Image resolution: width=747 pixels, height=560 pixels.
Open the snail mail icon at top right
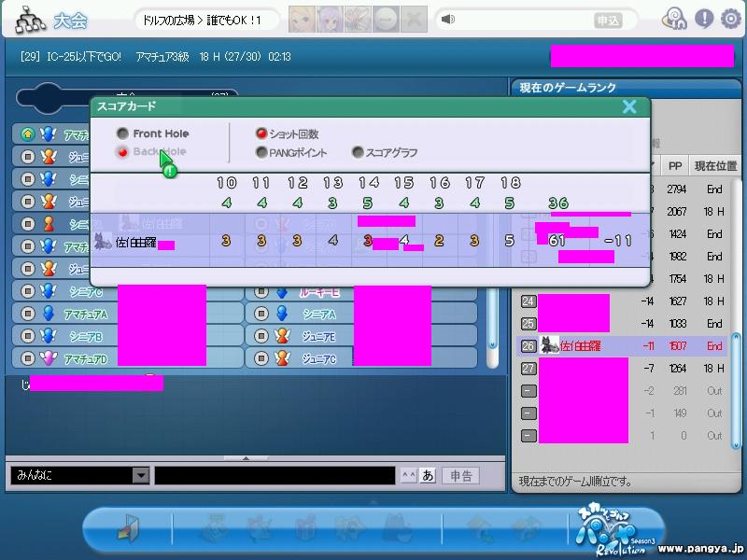(x=674, y=19)
